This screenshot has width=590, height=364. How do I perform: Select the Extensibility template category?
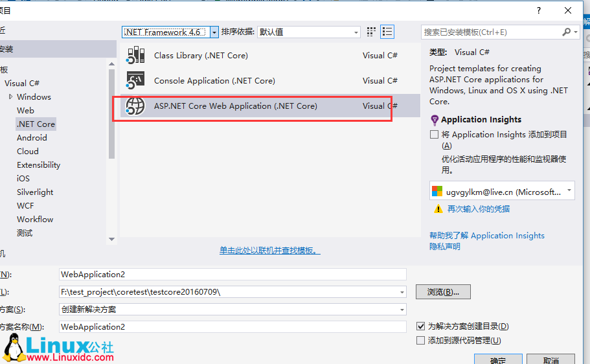click(38, 165)
